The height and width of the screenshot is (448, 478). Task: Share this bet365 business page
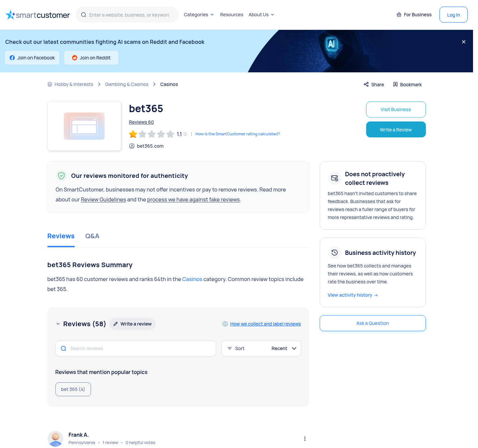[x=374, y=85]
